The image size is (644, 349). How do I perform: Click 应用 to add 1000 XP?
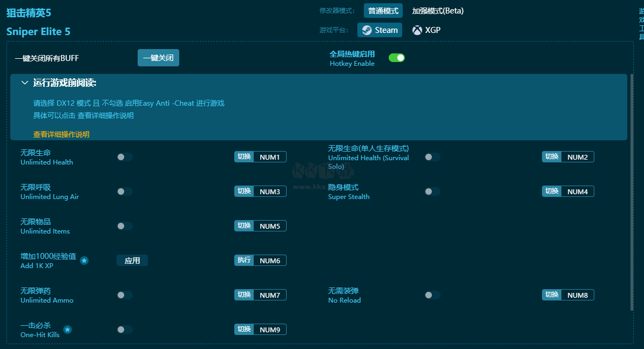(x=132, y=261)
